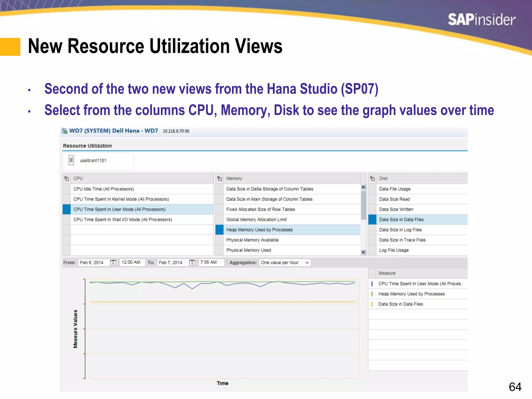This screenshot has width=532, height=399.
Task: Toggle the Log File Usage selection box
Action: click(x=372, y=250)
